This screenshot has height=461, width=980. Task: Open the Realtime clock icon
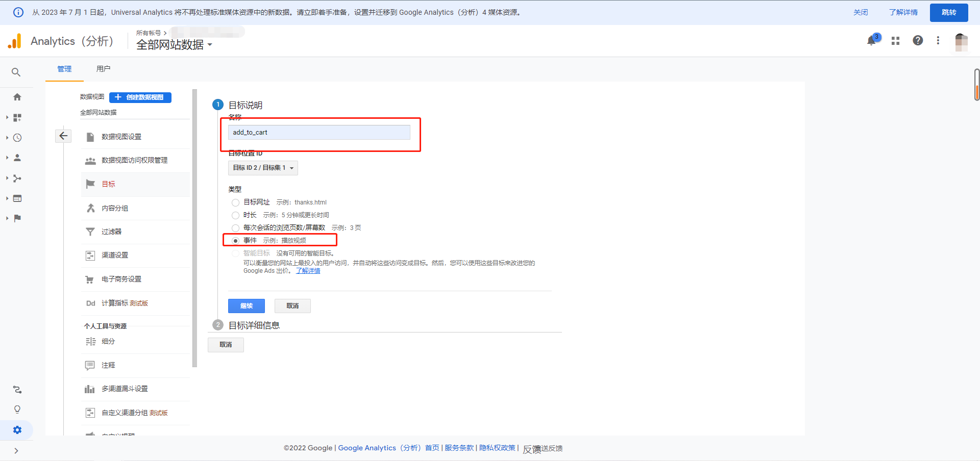click(17, 138)
